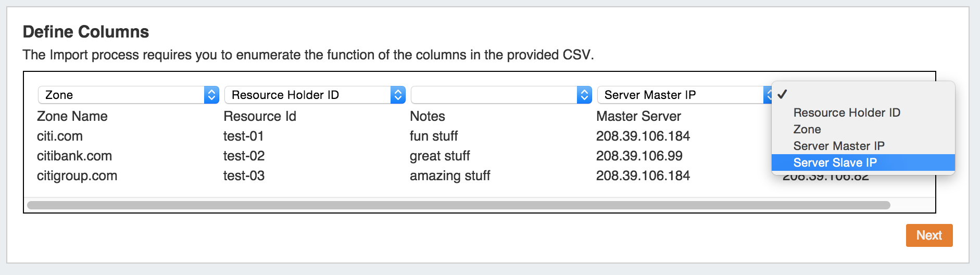
Task: Click the blue arrows on the Zone select
Action: 211,95
